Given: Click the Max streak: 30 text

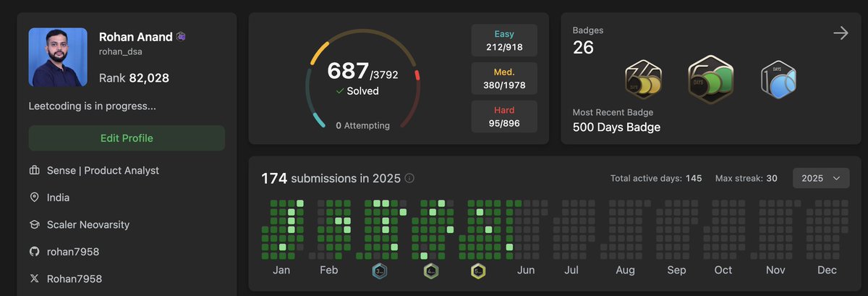Looking at the screenshot, I should point(746,178).
